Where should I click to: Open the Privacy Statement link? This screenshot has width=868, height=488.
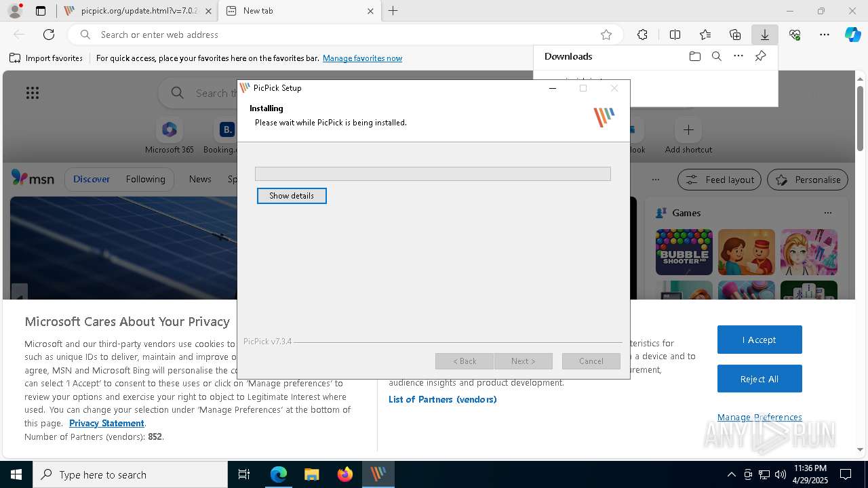(x=106, y=423)
